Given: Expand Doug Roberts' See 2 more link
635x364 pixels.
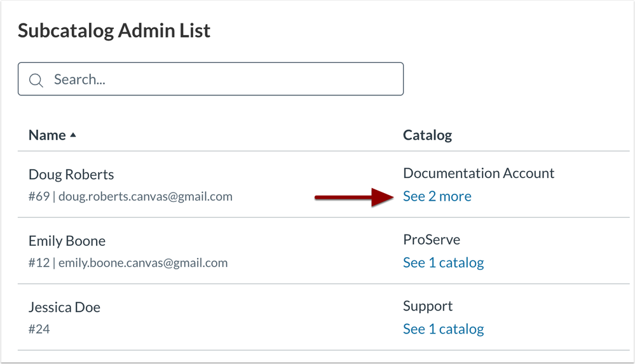Looking at the screenshot, I should click(437, 196).
